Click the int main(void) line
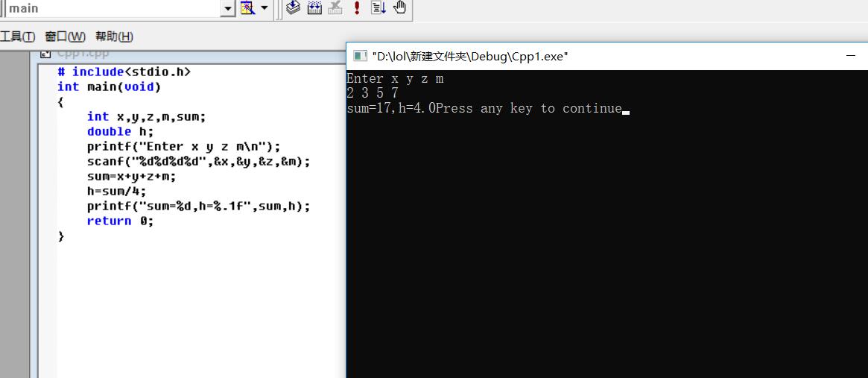Screen dimensions: 868x378 tap(109, 87)
